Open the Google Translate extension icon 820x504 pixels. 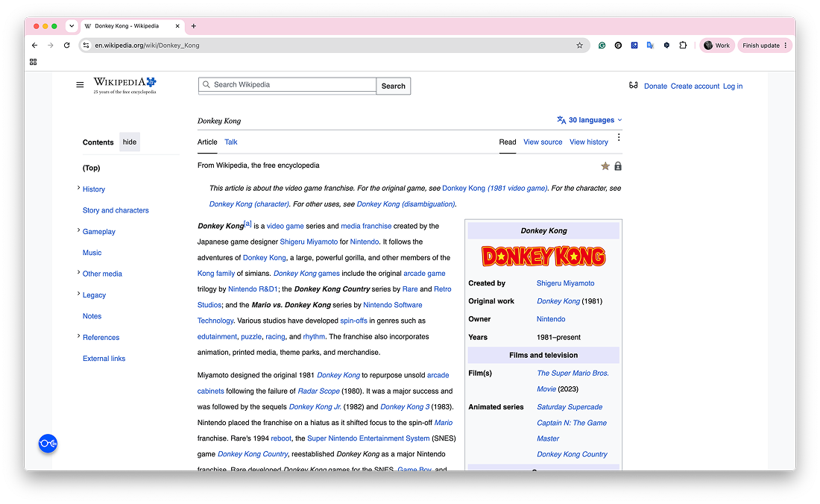pyautogui.click(x=650, y=45)
